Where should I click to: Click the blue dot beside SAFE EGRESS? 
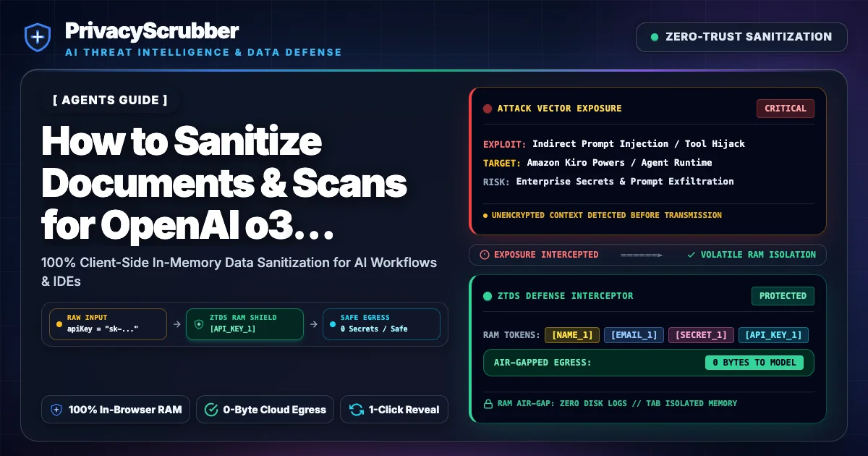331,324
